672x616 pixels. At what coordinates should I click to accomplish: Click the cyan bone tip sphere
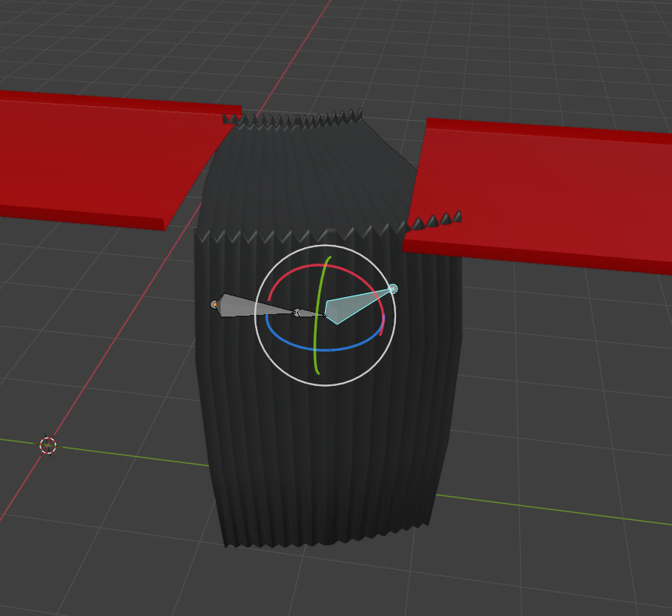(x=393, y=289)
